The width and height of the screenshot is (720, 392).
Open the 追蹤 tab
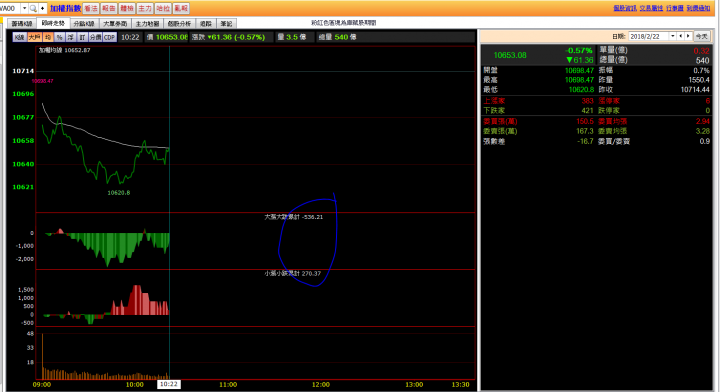pos(206,23)
